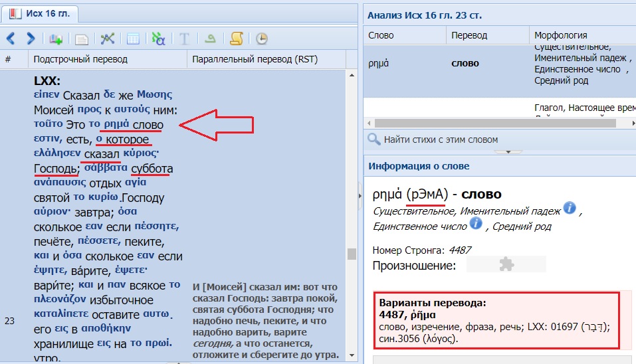Image resolution: width=636 pixels, height=364 pixels.
Task: Click the gray letter T icon
Action: [x=185, y=39]
